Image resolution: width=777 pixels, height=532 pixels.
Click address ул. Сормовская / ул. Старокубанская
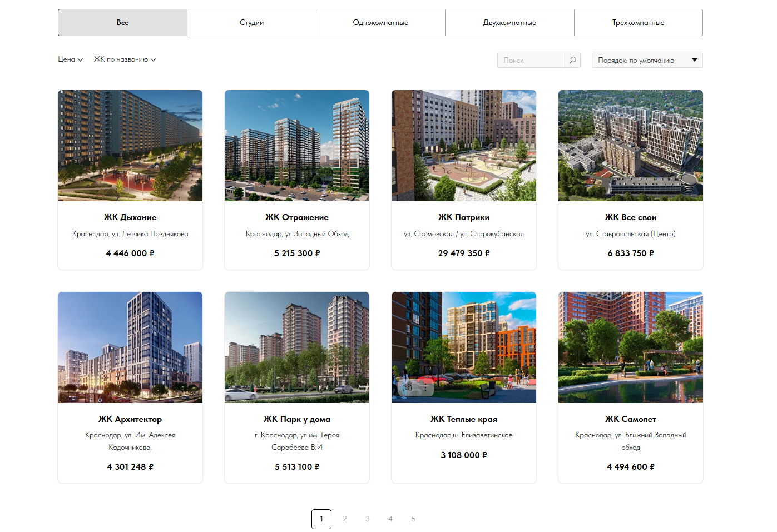tap(464, 234)
